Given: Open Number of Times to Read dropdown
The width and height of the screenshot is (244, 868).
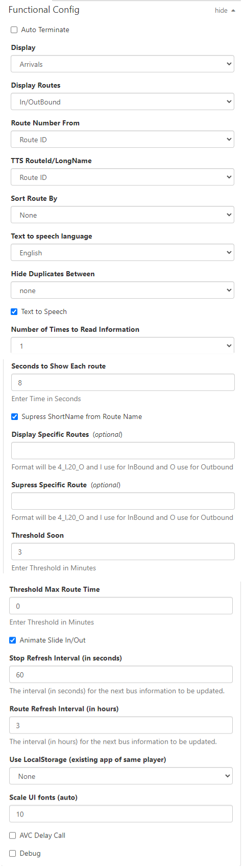Looking at the screenshot, I should 123,346.
